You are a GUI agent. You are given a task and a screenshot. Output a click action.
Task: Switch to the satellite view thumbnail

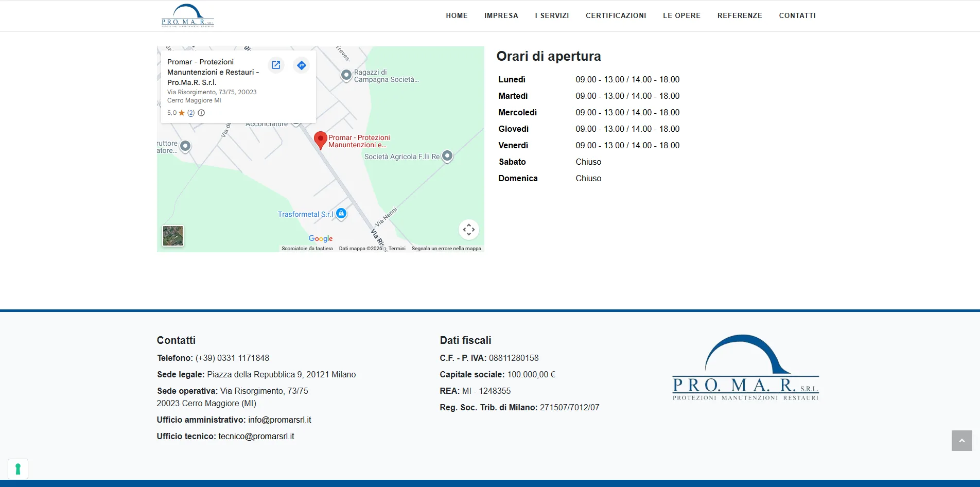(173, 236)
